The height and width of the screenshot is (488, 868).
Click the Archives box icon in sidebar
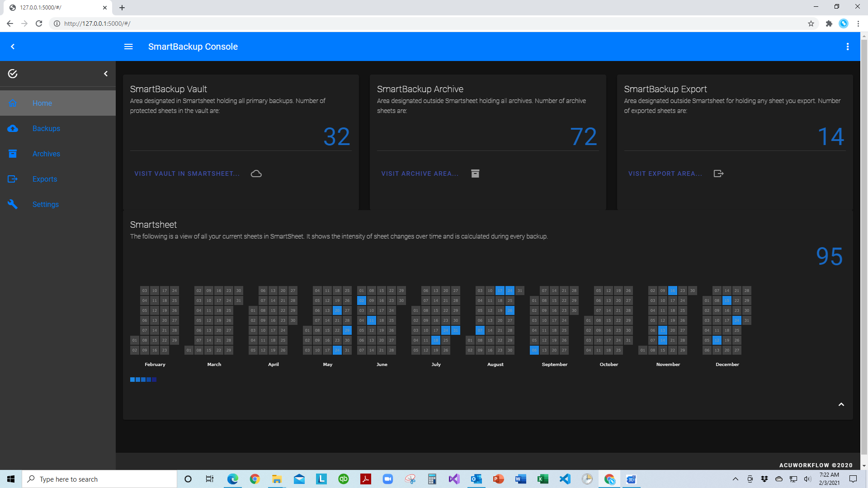pyautogui.click(x=13, y=154)
